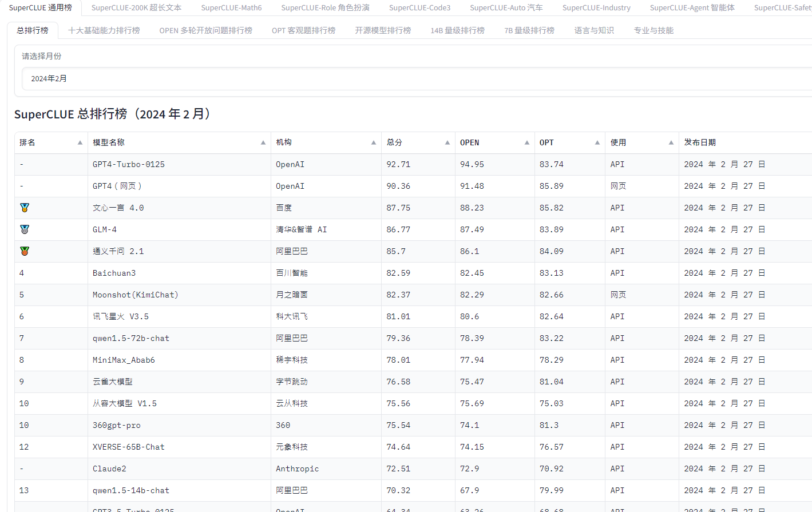Sort the table by the 排名 column arrow
The height and width of the screenshot is (512, 812).
point(80,142)
